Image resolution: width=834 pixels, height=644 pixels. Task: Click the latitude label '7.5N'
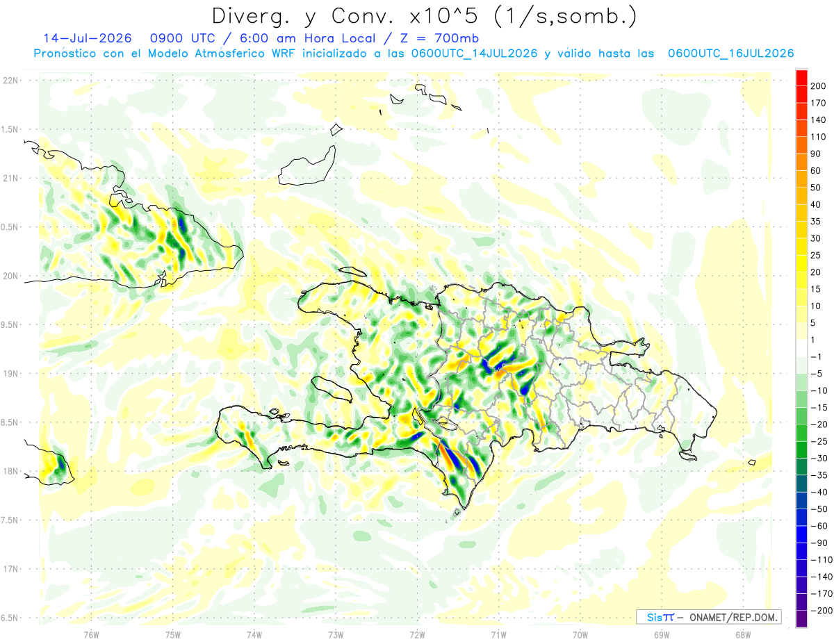[x=10, y=520]
